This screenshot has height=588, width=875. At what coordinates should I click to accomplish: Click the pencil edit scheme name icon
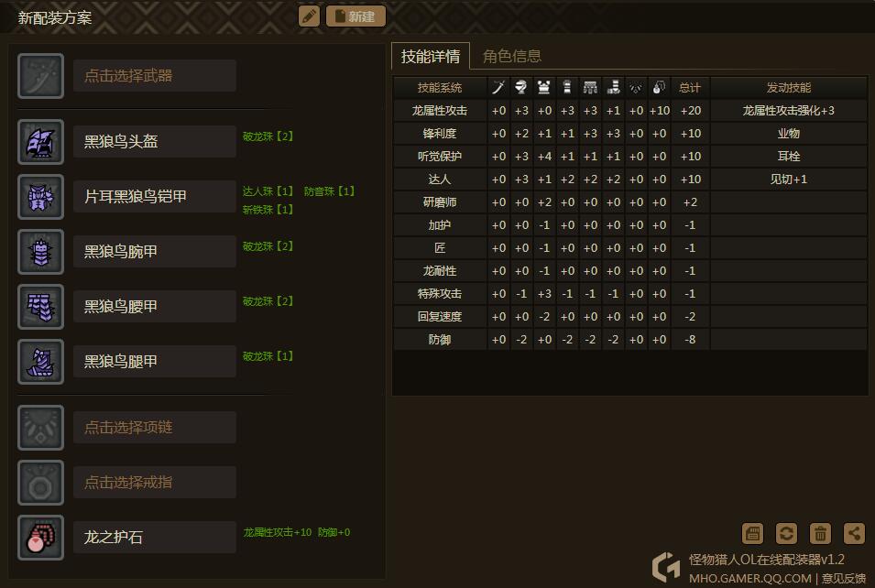pos(309,16)
